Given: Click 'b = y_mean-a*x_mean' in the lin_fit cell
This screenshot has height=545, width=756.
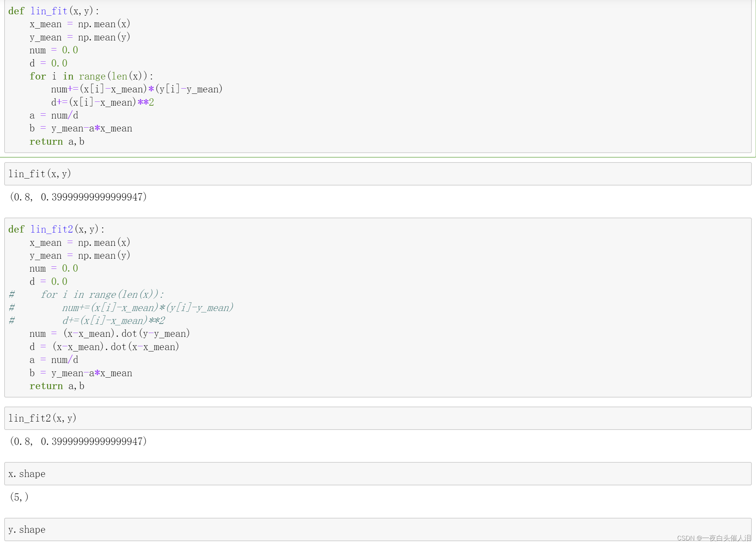Looking at the screenshot, I should pyautogui.click(x=81, y=129).
